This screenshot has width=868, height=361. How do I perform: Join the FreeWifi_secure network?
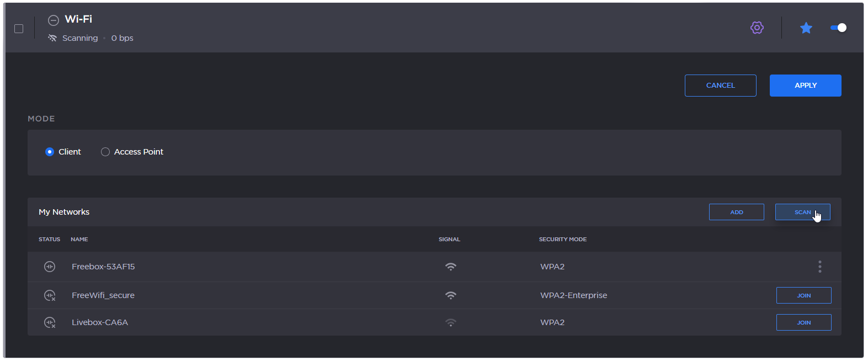(x=803, y=295)
